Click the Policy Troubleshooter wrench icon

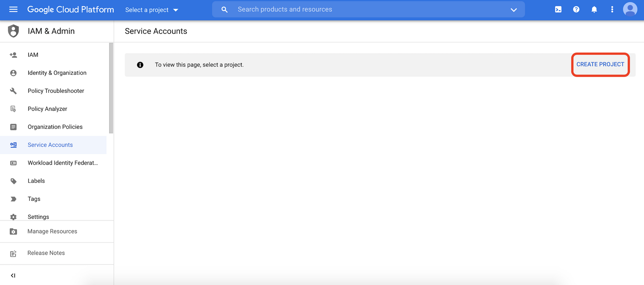point(13,91)
